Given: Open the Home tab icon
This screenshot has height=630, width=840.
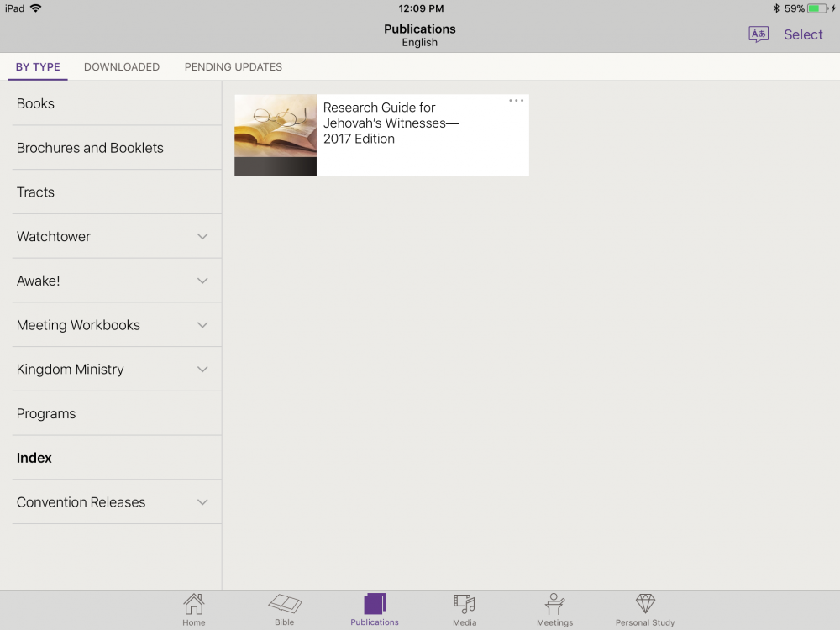Looking at the screenshot, I should click(x=194, y=605).
